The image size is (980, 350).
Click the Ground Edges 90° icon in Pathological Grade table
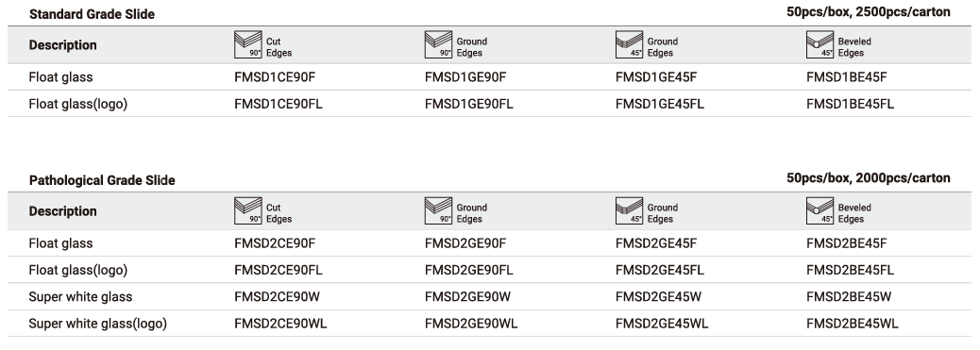tap(438, 211)
